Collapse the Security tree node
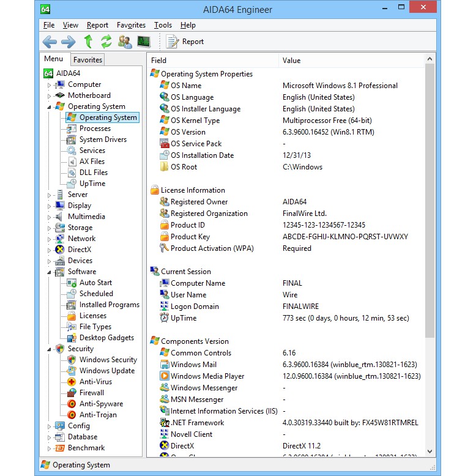Viewport: 476px width, 476px height. 49,349
